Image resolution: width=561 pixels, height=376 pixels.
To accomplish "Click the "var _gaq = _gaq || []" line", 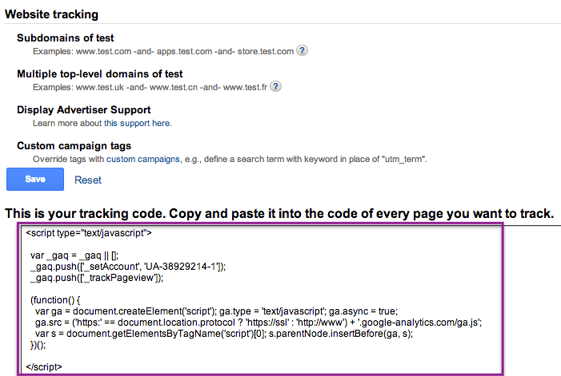I will (x=74, y=255).
